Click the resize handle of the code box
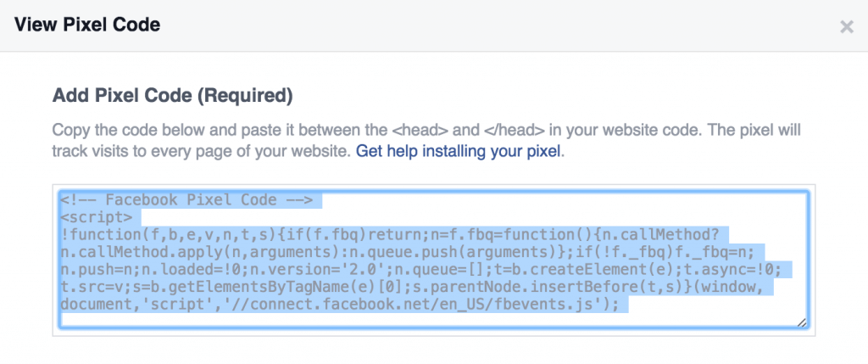Image resolution: width=868 pixels, height=364 pixels. [x=801, y=322]
